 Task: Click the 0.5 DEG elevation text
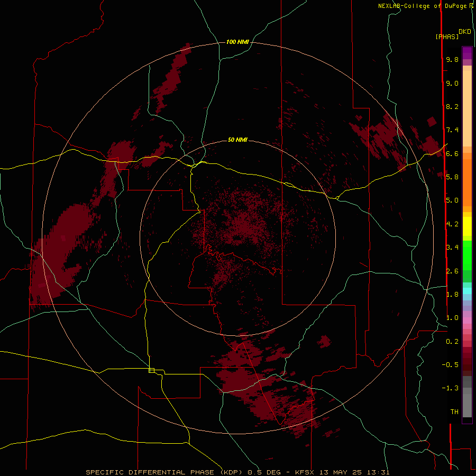click(x=264, y=472)
